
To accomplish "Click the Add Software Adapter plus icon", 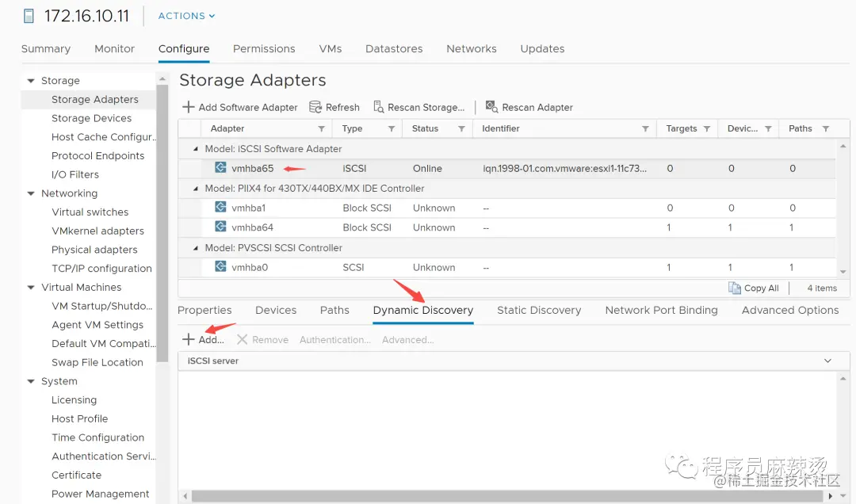I will point(189,107).
